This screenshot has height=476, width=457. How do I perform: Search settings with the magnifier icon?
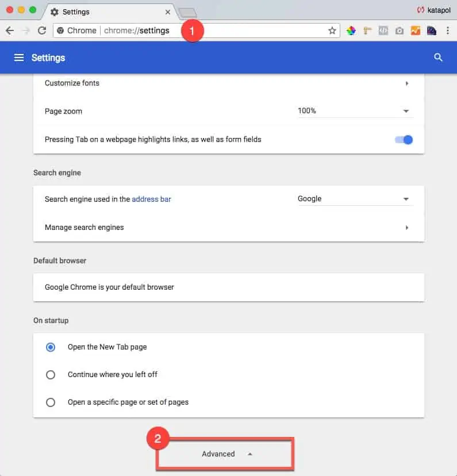coord(438,57)
